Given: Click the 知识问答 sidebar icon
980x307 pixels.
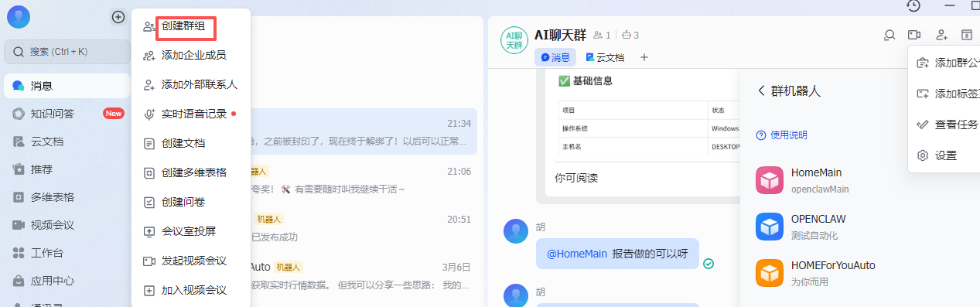Looking at the screenshot, I should 18,114.
